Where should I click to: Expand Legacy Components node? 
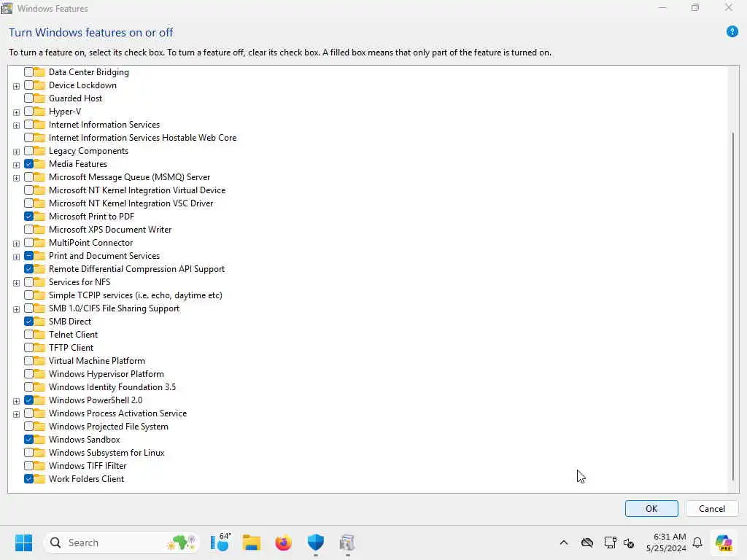pyautogui.click(x=16, y=152)
